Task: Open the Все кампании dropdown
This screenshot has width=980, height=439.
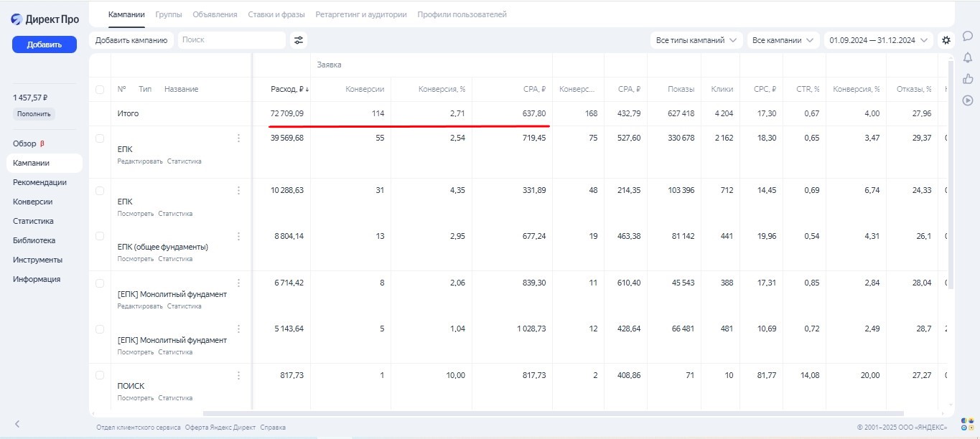Action: 783,40
